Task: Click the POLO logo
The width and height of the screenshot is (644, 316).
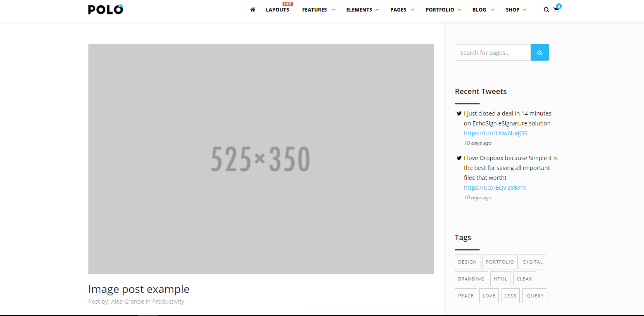Action: tap(106, 9)
